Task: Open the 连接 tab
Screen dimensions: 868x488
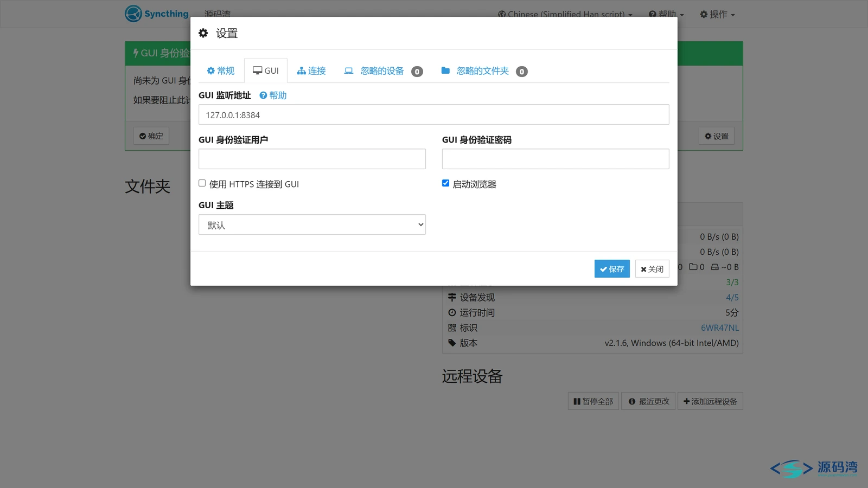Action: 311,71
